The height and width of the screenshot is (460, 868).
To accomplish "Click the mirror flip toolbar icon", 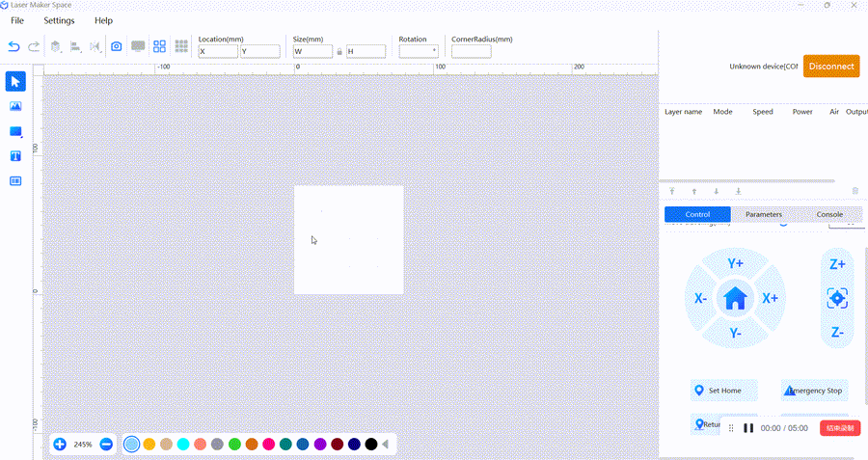I will tap(95, 46).
